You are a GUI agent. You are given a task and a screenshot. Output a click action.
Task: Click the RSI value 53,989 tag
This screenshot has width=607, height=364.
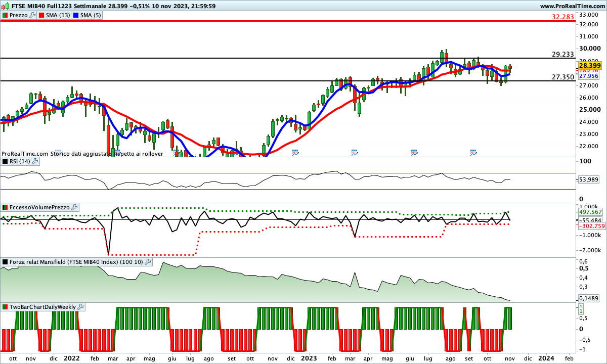pyautogui.click(x=588, y=180)
